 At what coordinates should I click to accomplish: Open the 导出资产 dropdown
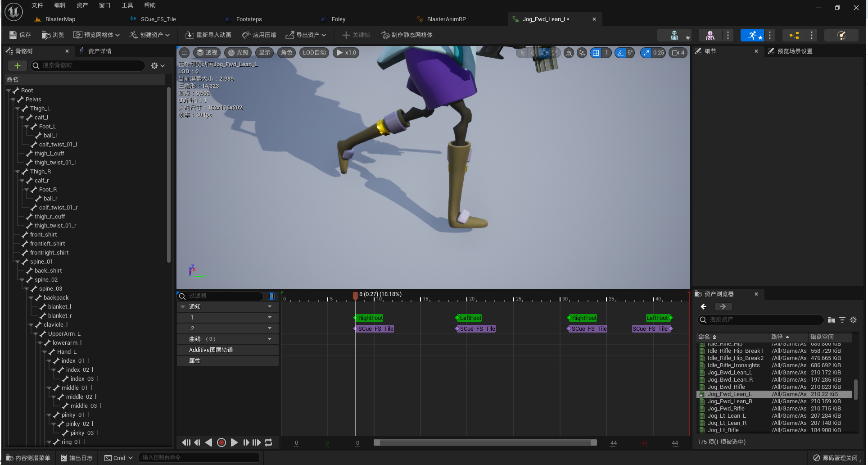pos(306,35)
